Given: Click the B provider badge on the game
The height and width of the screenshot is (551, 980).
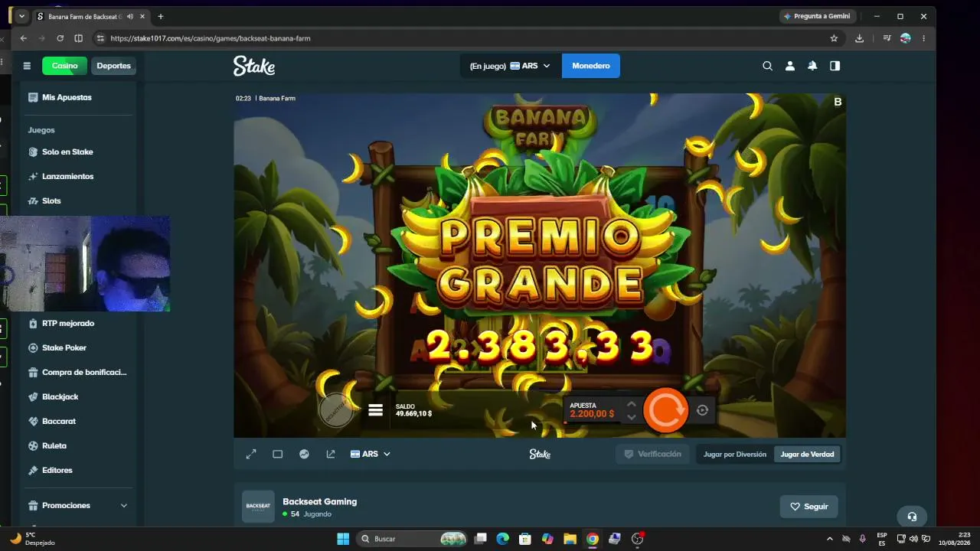Looking at the screenshot, I should tap(838, 102).
